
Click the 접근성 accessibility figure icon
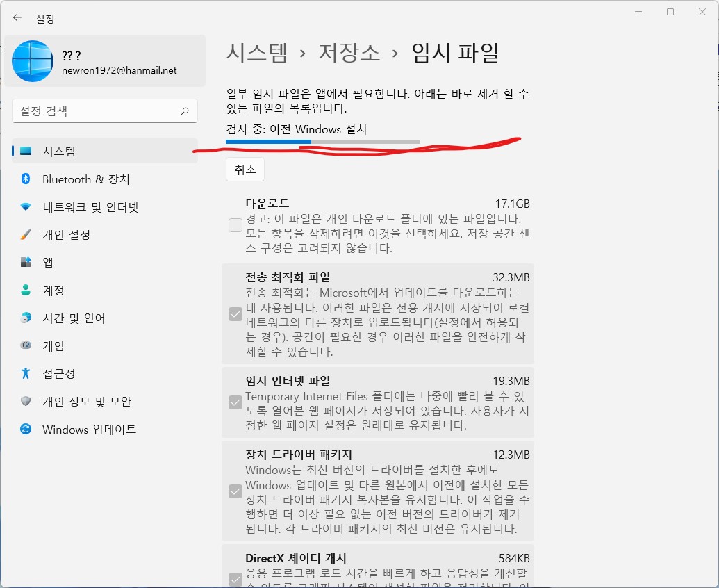point(26,373)
